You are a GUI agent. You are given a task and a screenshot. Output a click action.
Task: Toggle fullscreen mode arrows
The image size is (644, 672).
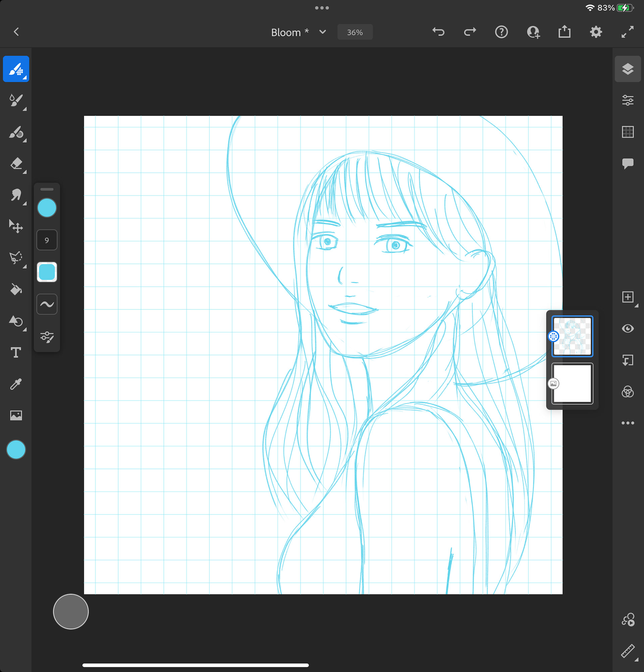627,32
